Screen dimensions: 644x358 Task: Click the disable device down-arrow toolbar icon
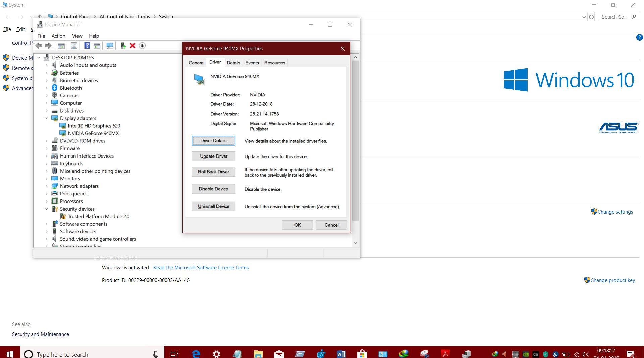[142, 46]
